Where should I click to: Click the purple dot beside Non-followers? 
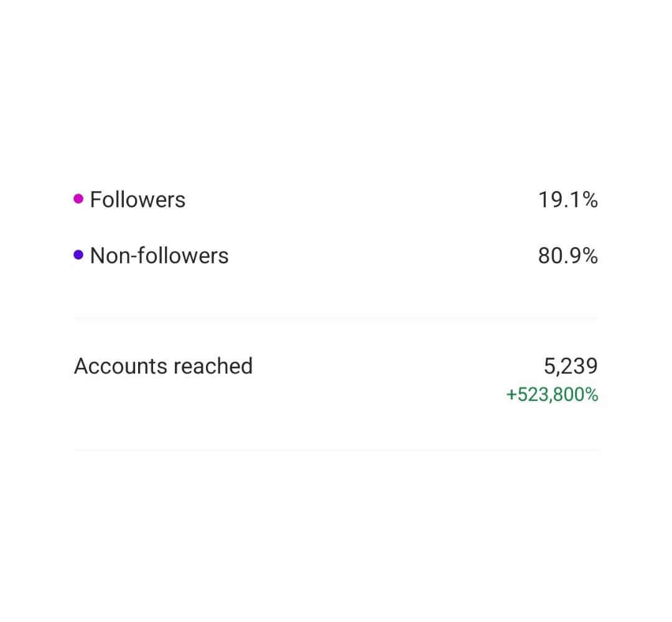coord(78,255)
